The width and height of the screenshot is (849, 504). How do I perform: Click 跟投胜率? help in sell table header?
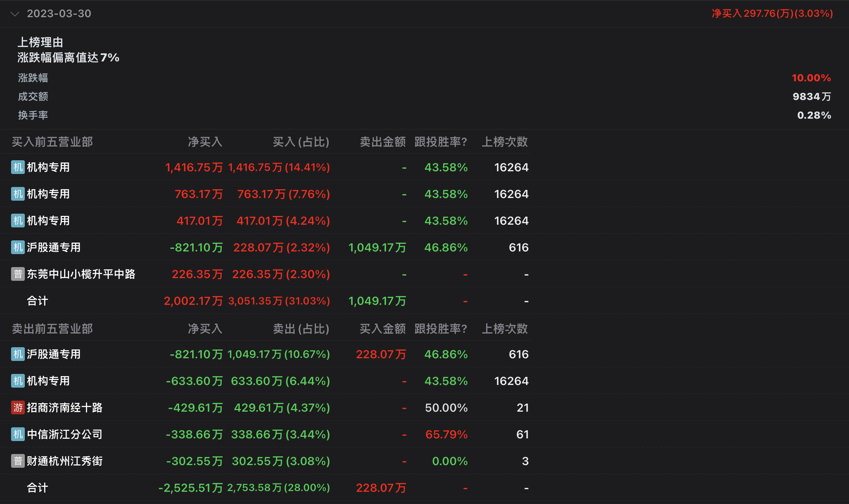[441, 329]
